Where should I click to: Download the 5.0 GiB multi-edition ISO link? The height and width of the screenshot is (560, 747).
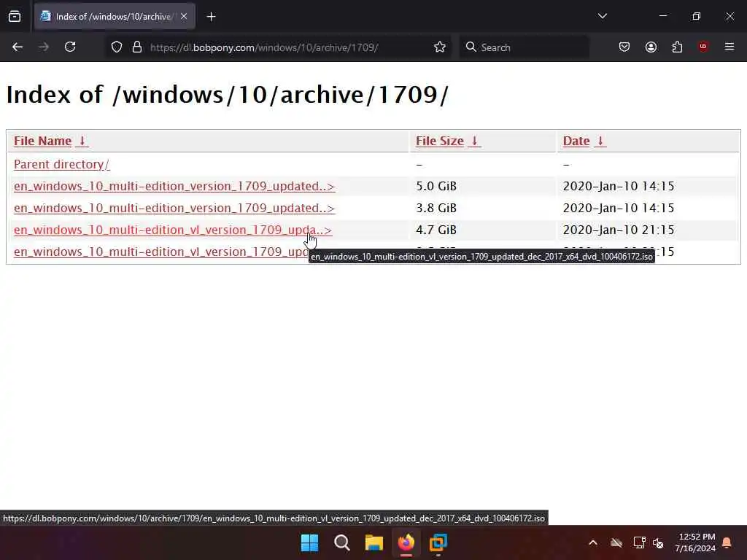pos(174,186)
